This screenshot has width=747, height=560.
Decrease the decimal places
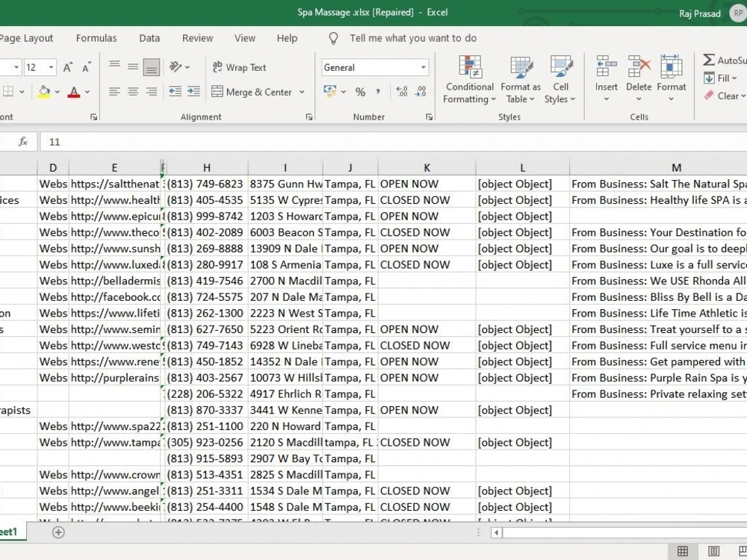[x=420, y=91]
